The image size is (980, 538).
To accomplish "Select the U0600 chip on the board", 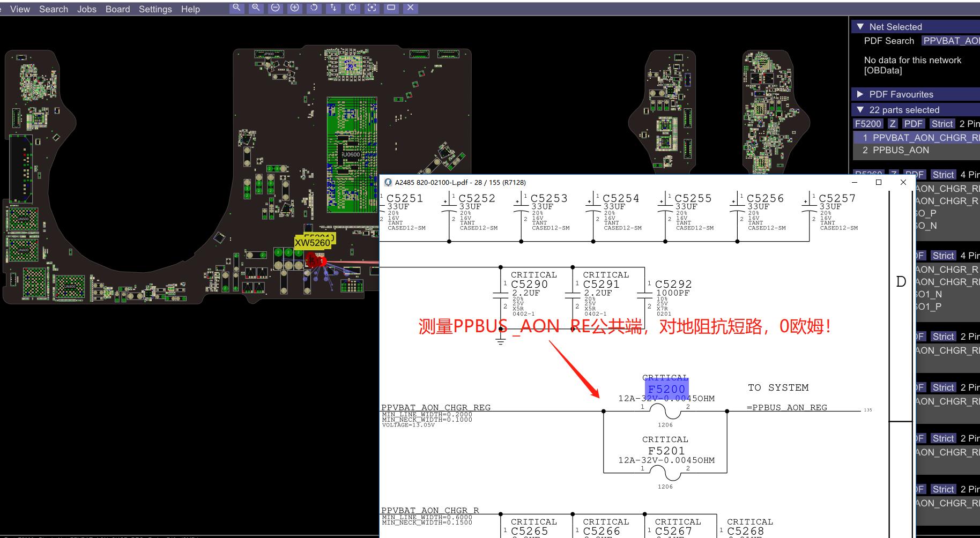I will (351, 154).
